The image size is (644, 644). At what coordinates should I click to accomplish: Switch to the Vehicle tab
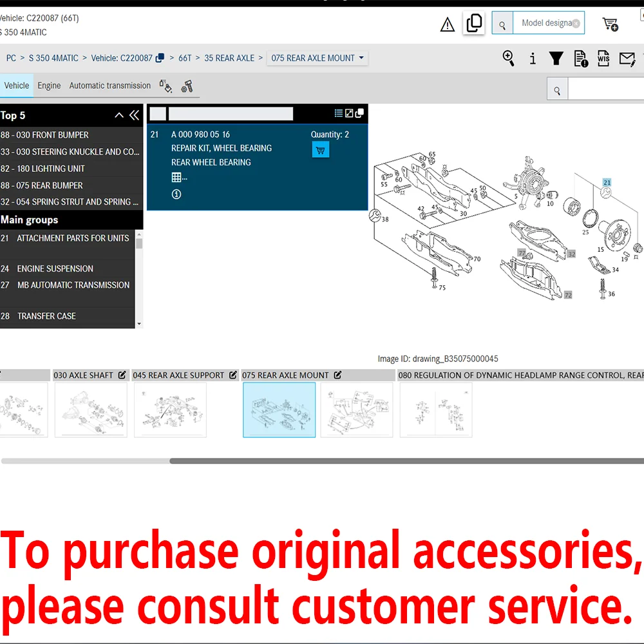pos(17,86)
